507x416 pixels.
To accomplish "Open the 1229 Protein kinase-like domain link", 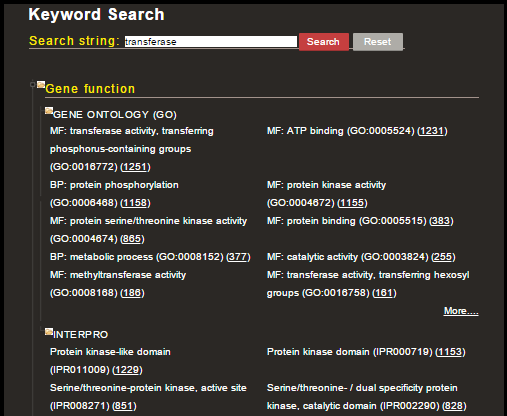I will pyautogui.click(x=127, y=370).
